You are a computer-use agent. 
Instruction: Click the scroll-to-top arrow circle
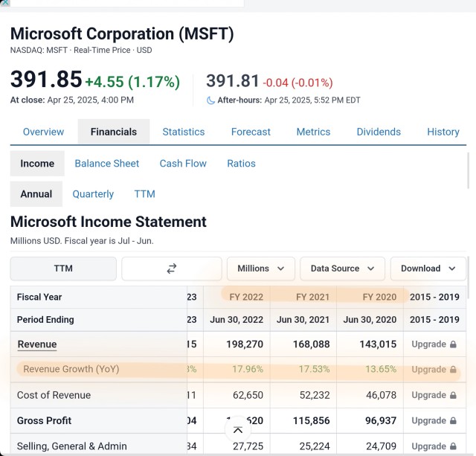[238, 430]
